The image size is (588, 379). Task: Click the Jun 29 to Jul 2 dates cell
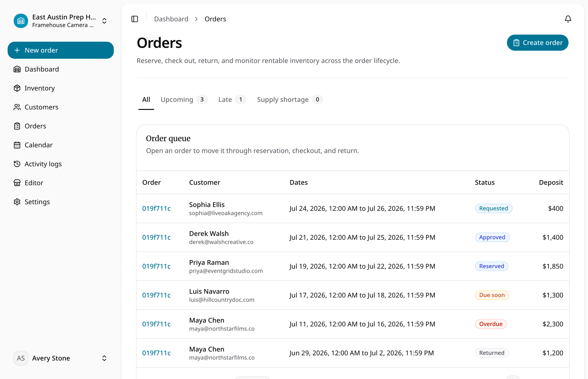click(x=361, y=353)
